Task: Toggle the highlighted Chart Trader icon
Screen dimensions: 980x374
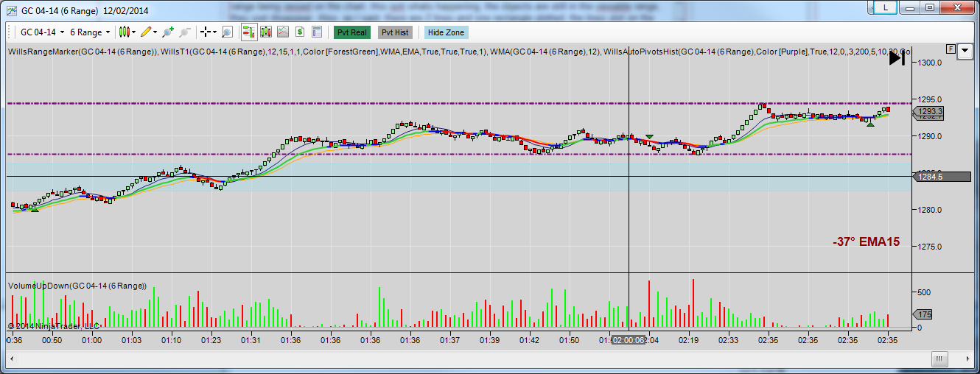Action: (x=248, y=32)
